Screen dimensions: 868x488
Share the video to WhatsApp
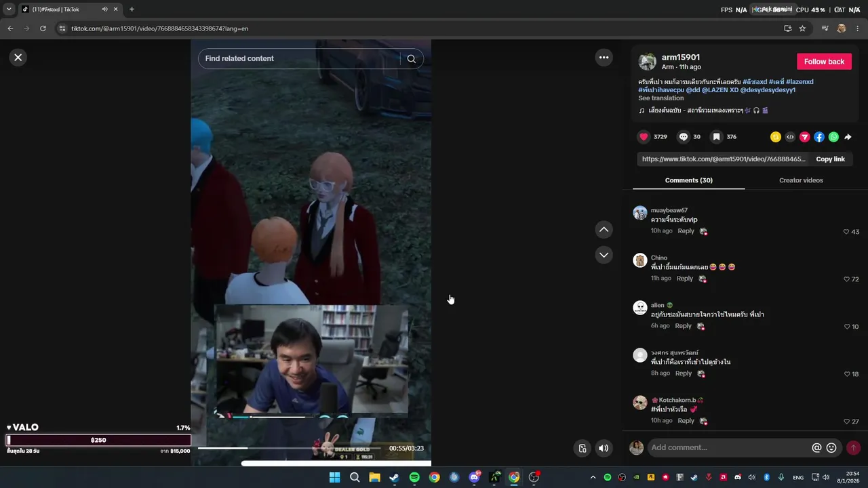pyautogui.click(x=833, y=137)
